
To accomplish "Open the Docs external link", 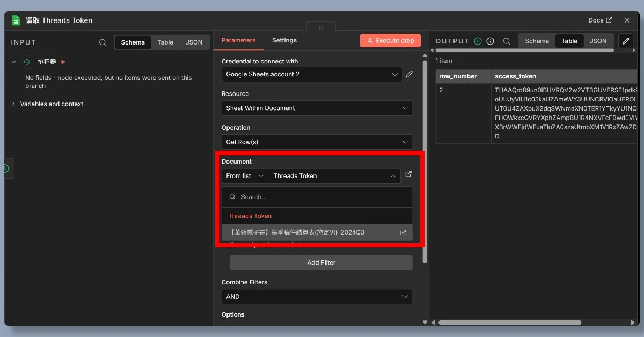I will (x=600, y=20).
